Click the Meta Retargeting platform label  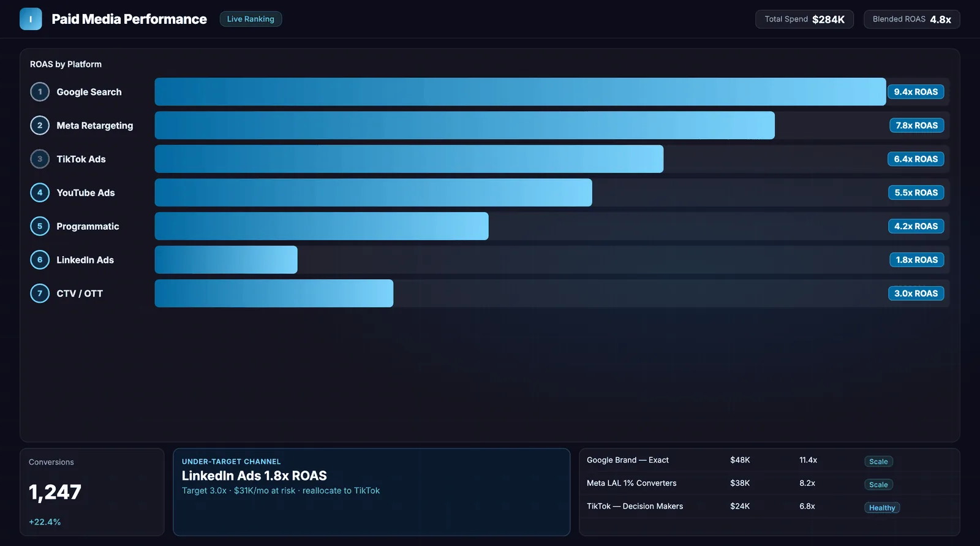95,126
